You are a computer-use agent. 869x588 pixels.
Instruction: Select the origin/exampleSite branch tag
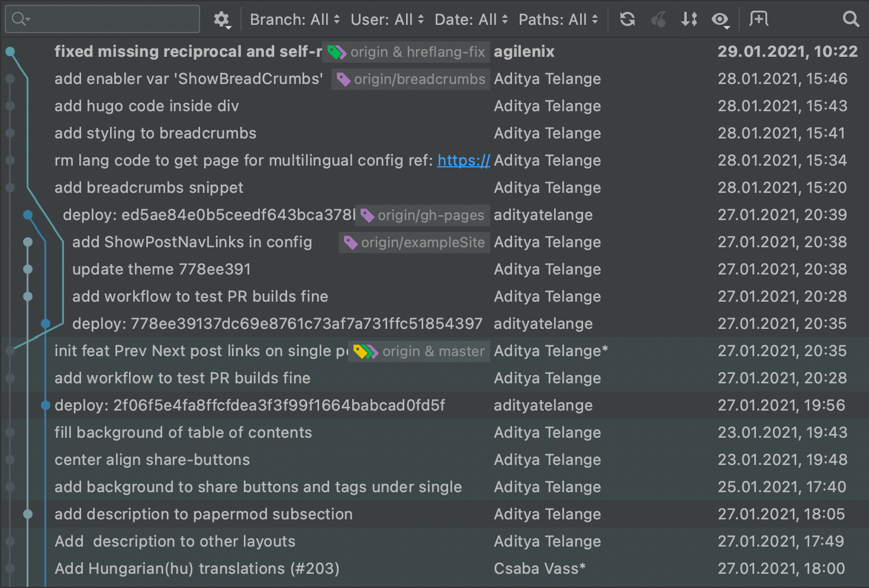[x=416, y=243]
